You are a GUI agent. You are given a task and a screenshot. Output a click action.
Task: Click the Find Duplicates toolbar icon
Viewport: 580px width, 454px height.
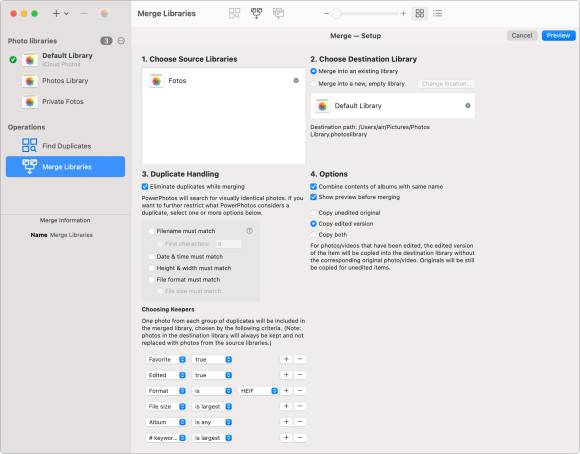[234, 14]
